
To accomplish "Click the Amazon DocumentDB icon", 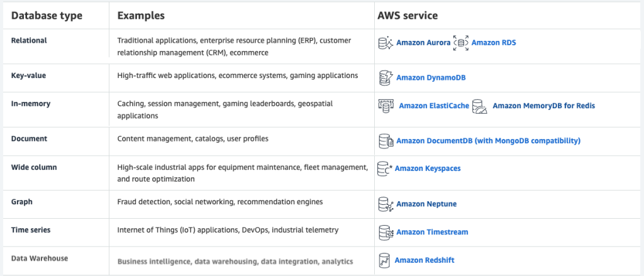I will point(386,140).
